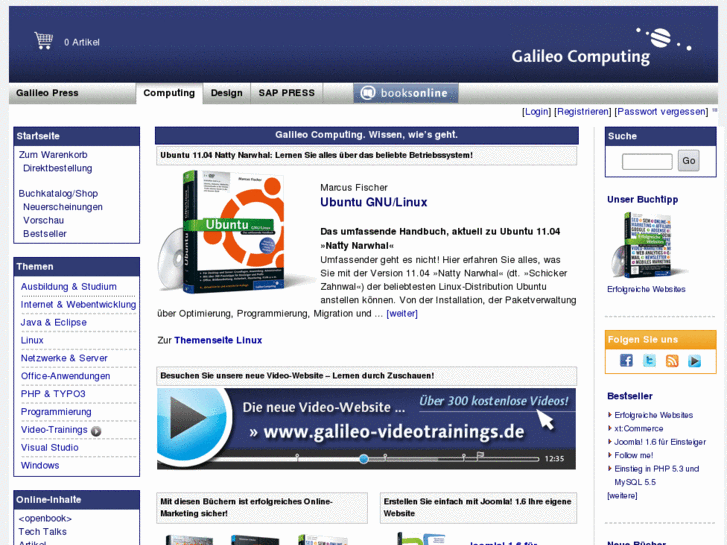Open Erfolgreiche Websites link under Buchtipp
Viewport: 727px width, 545px height.
coord(646,289)
